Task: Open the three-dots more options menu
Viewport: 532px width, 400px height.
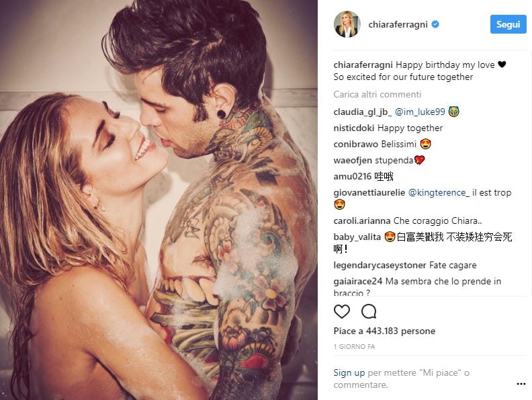Action: [521, 384]
